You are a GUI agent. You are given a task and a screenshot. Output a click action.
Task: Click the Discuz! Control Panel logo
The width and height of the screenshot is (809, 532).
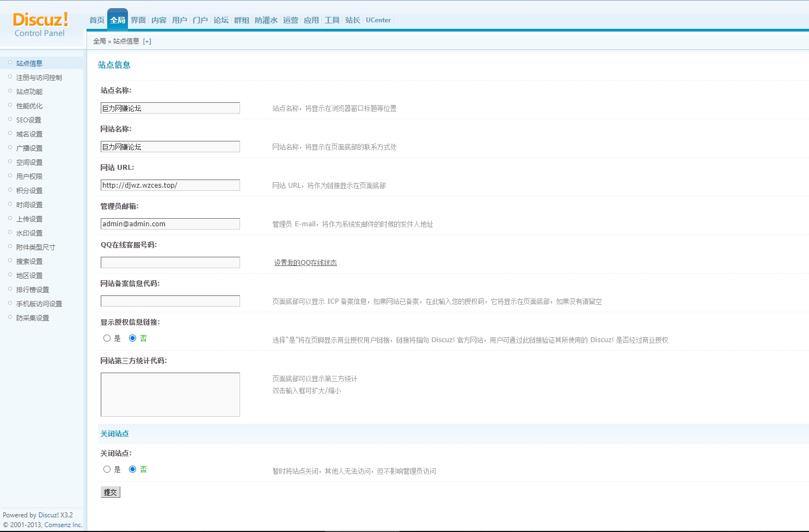click(x=40, y=25)
